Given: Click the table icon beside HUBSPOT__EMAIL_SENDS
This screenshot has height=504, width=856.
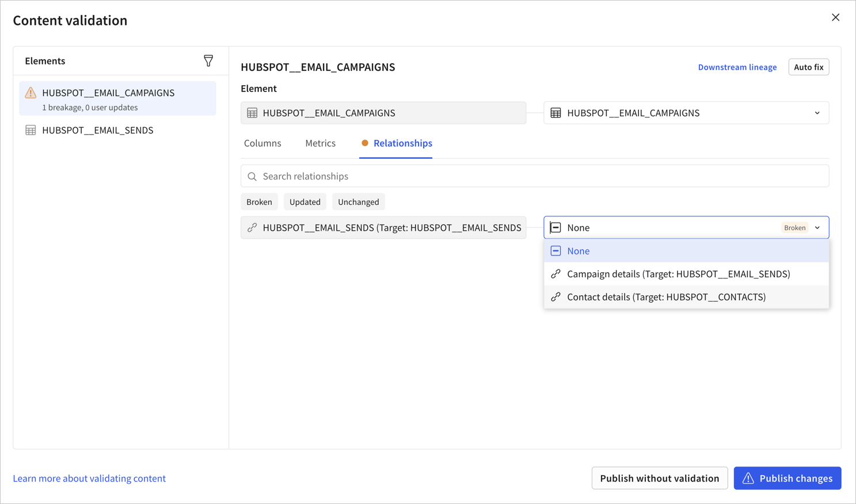Looking at the screenshot, I should coord(30,130).
